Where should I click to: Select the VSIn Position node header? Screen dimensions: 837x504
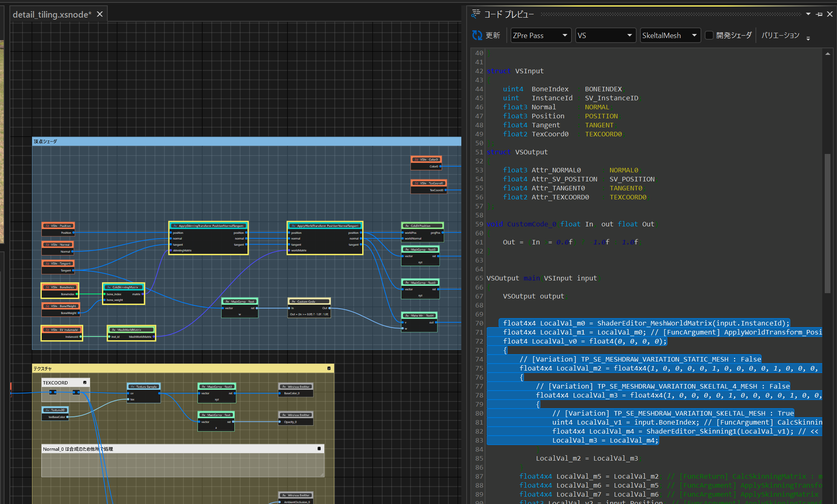point(58,226)
